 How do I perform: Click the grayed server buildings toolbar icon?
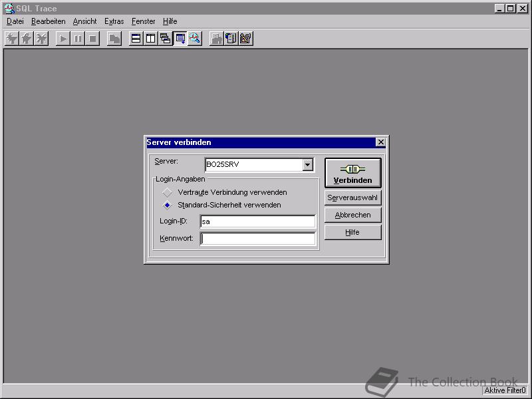217,39
